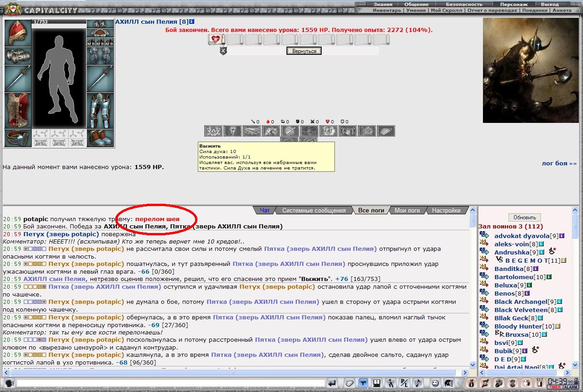Open the Настройки tab
The height and width of the screenshot is (392, 583).
(446, 211)
